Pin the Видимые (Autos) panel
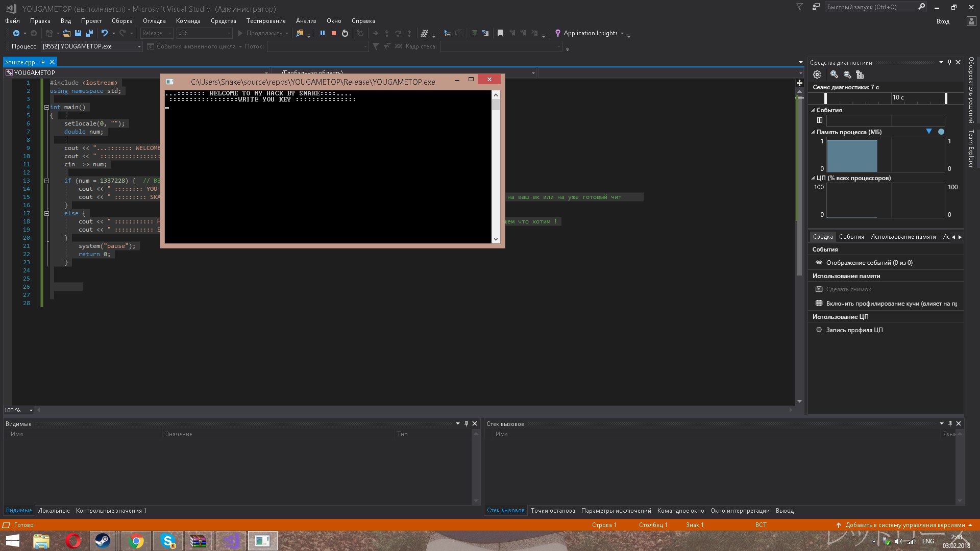The image size is (980, 551). (466, 423)
